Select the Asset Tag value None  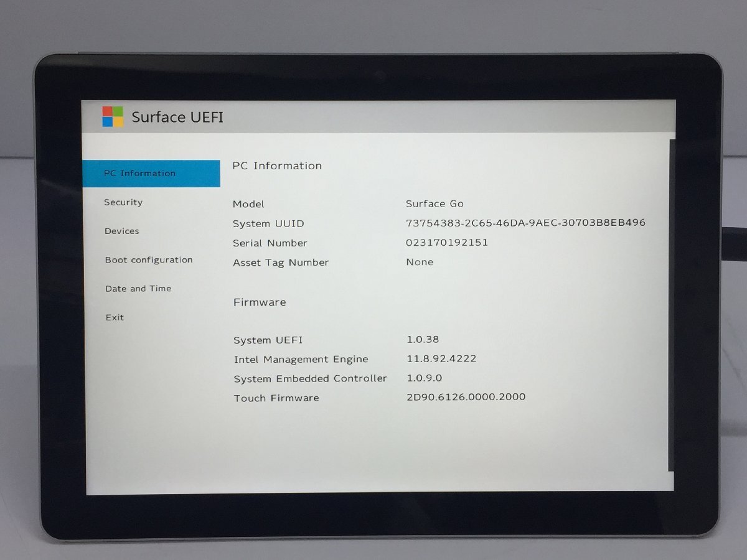click(x=420, y=262)
